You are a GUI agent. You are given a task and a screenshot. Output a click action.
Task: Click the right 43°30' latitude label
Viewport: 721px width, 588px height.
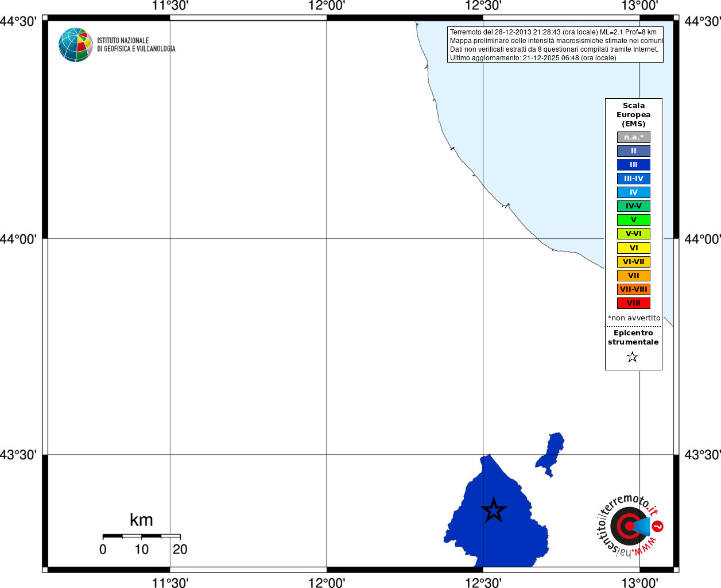[703, 455]
